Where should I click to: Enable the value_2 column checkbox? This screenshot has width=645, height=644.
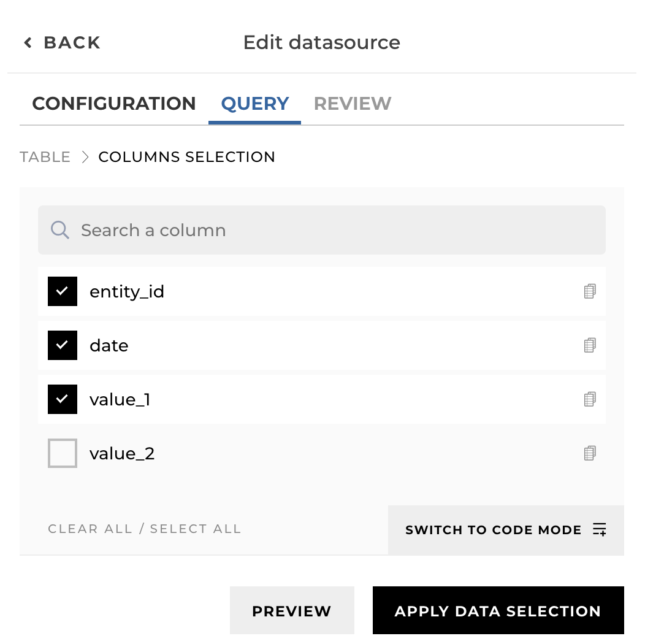[x=63, y=453]
